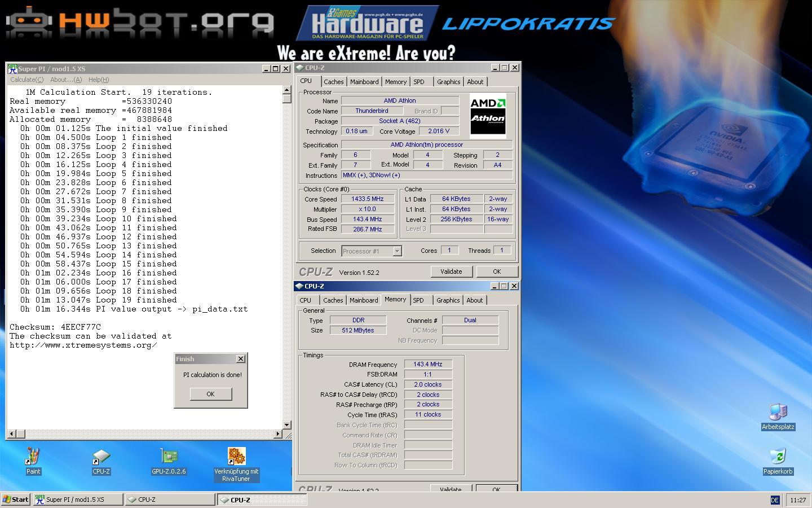
Task: Click the top CPU-Z window title icon
Action: click(x=299, y=68)
